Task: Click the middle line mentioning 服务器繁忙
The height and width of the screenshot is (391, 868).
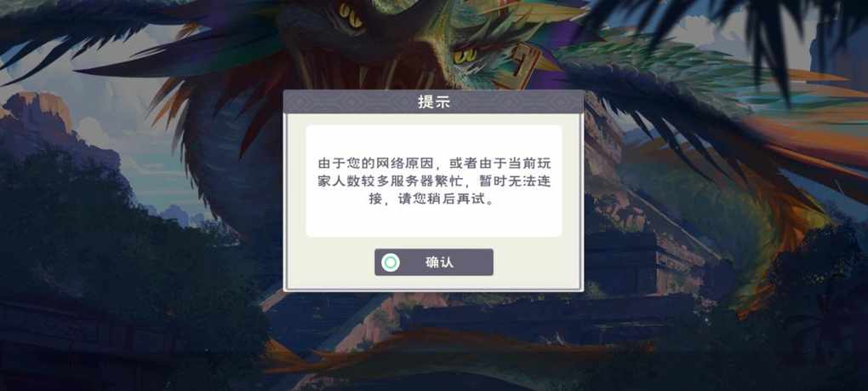Action: [433, 182]
